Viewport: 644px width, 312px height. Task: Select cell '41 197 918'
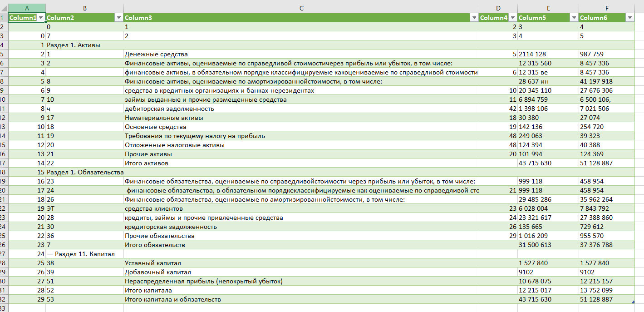coord(607,81)
